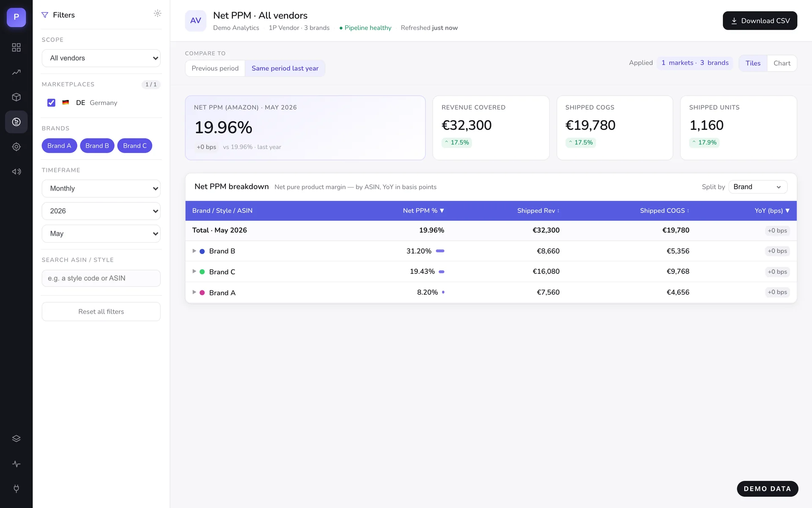This screenshot has height=508, width=812.
Task: Click the filter funnel icon
Action: (x=45, y=15)
